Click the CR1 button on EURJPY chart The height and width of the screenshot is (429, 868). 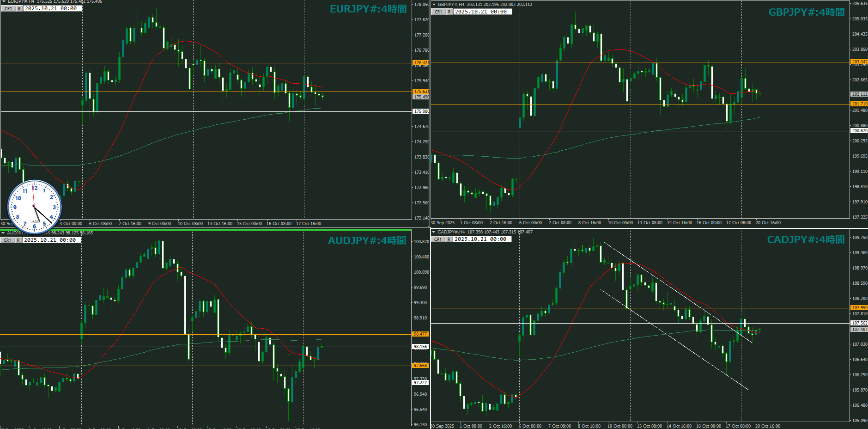coord(8,9)
